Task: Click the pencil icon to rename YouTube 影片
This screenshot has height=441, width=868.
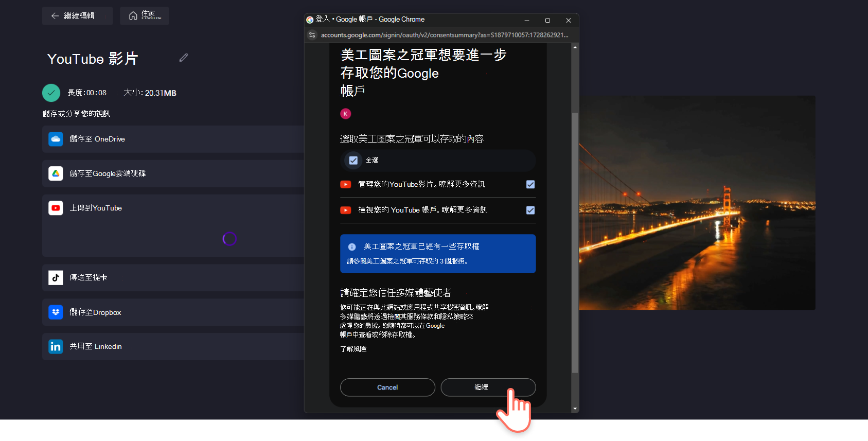Action: (x=184, y=58)
